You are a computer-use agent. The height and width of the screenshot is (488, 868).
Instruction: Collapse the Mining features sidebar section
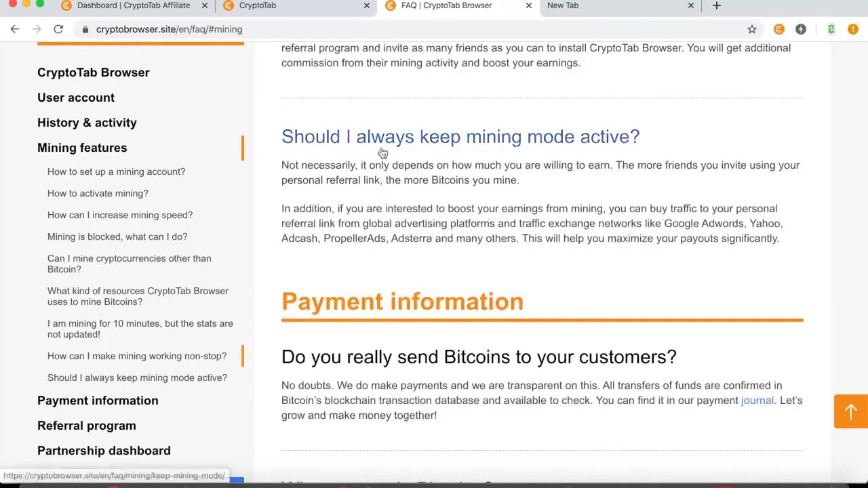(82, 148)
